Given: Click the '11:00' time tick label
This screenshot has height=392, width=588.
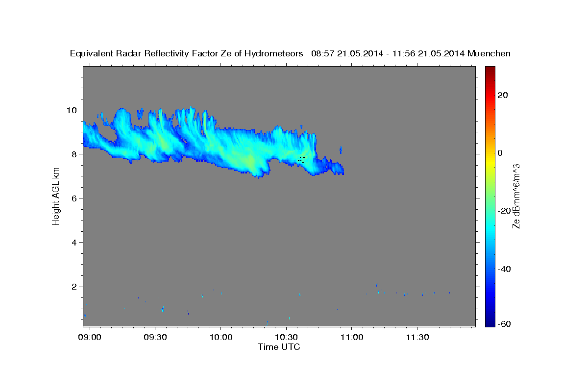Looking at the screenshot, I should 351,338.
